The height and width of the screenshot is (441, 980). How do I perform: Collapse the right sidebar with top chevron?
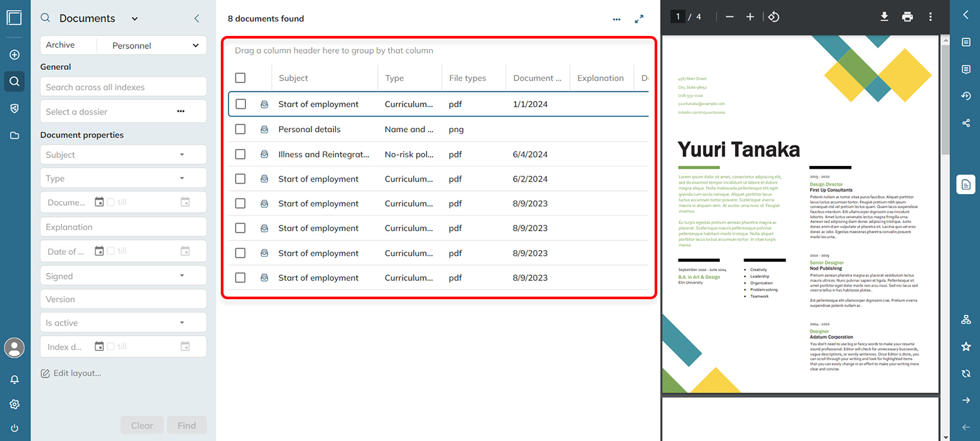coord(966,15)
